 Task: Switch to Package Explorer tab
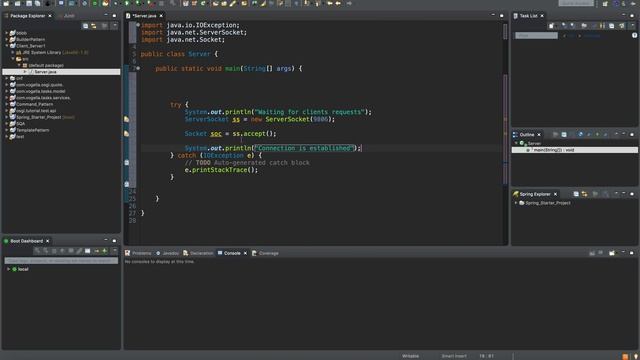27,16
